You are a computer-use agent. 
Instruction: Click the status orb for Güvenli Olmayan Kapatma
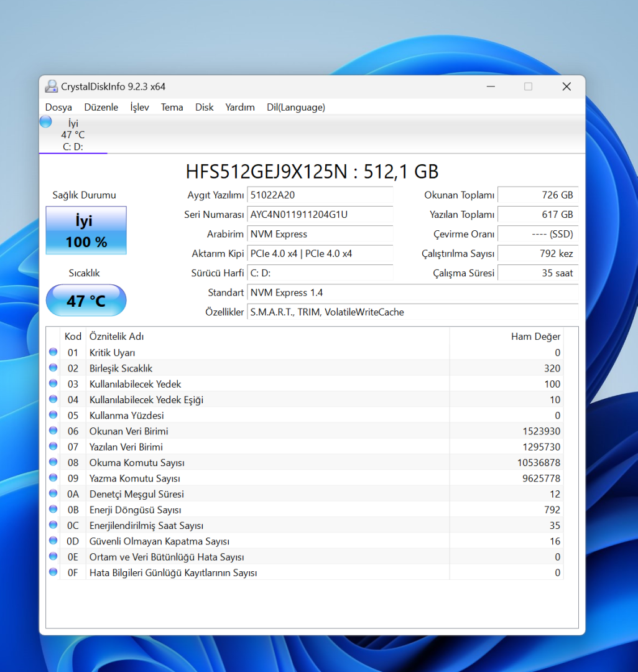click(53, 541)
